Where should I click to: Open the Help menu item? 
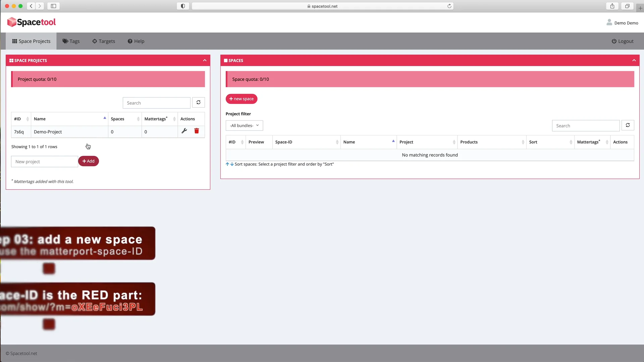click(x=136, y=41)
